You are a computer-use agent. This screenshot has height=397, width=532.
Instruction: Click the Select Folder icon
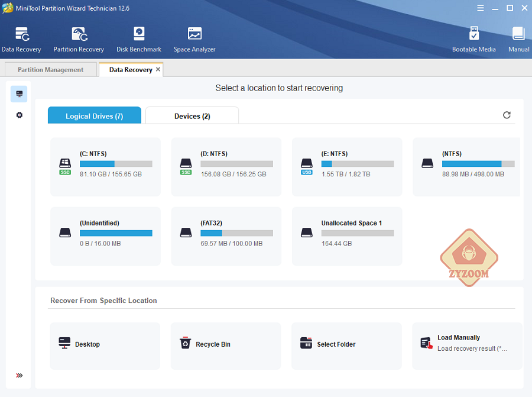(x=306, y=343)
